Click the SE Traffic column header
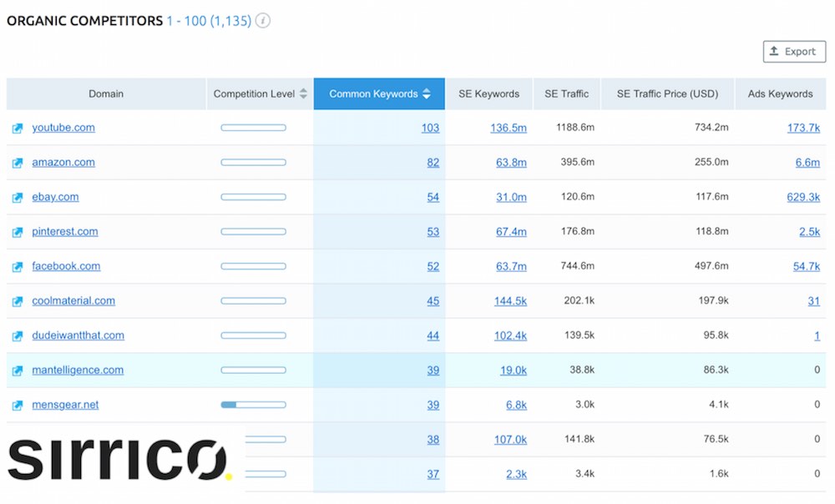This screenshot has width=835, height=504. (567, 93)
